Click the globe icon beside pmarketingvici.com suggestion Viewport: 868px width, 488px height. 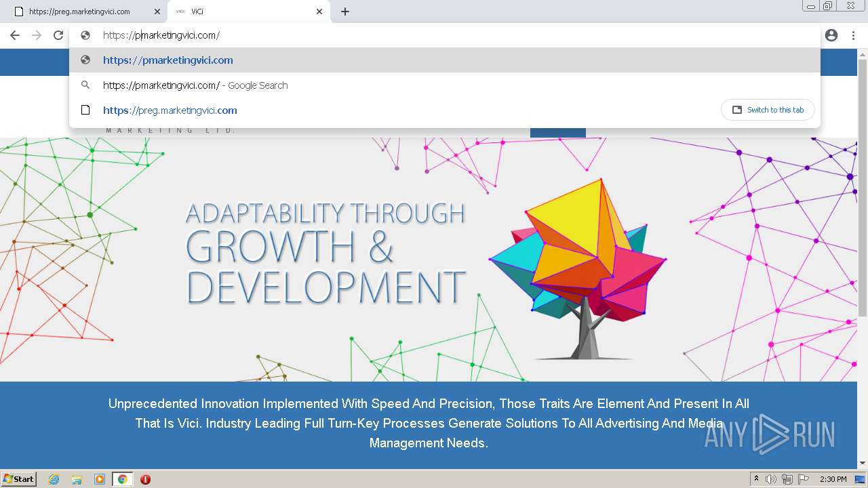(85, 60)
